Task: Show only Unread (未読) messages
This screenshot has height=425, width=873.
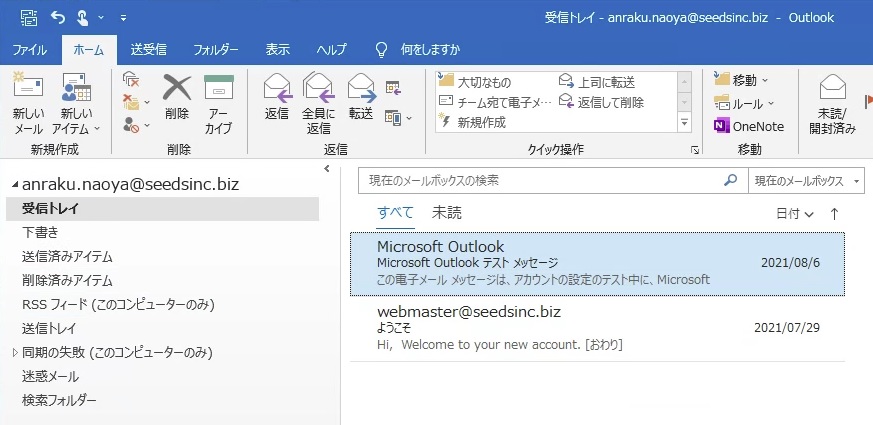Action: [x=446, y=213]
